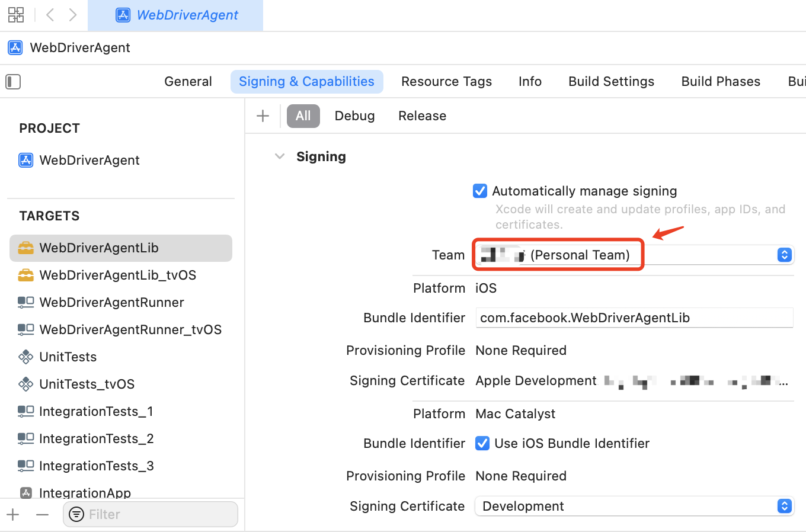Click the WebDriverAgentLib toolbox icon
Image resolution: width=806 pixels, height=532 pixels.
(26, 248)
